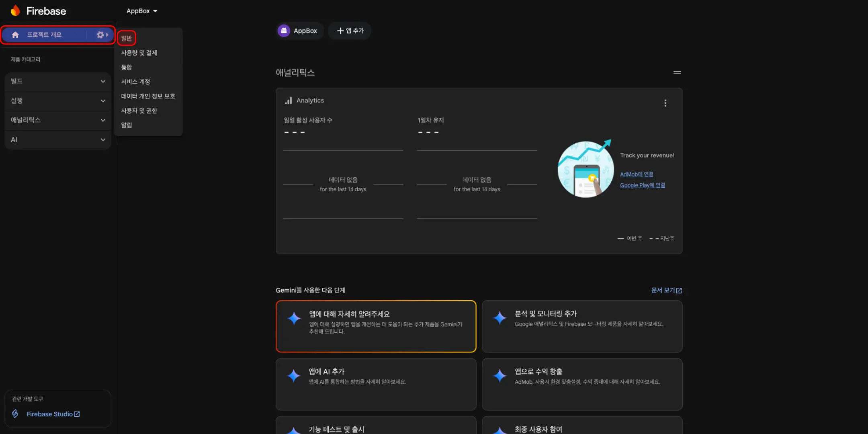Expand the AI category
Screen dimensions: 868x434
tap(58, 139)
